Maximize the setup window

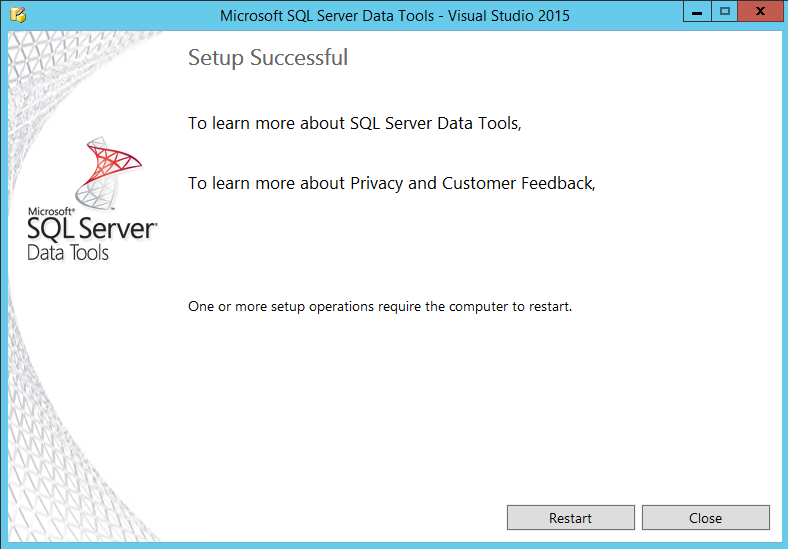point(724,12)
